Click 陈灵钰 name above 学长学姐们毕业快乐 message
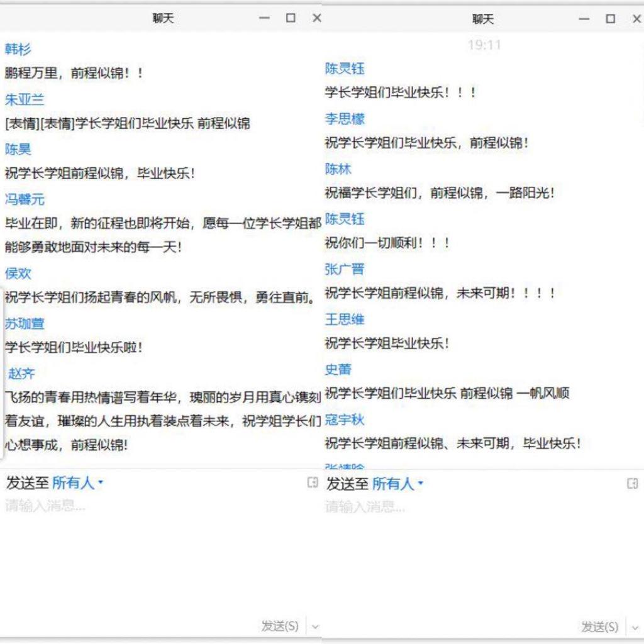 point(344,69)
